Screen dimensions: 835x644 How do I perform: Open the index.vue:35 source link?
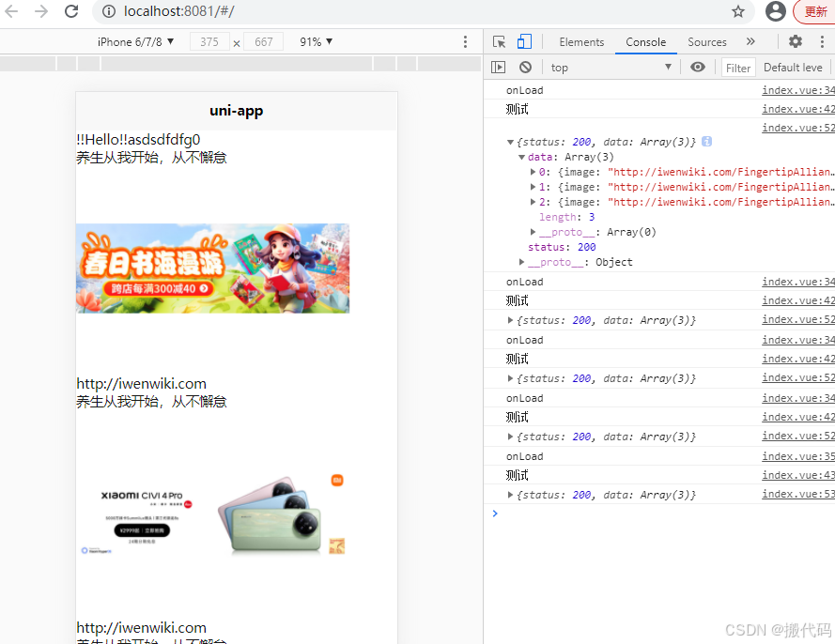797,456
